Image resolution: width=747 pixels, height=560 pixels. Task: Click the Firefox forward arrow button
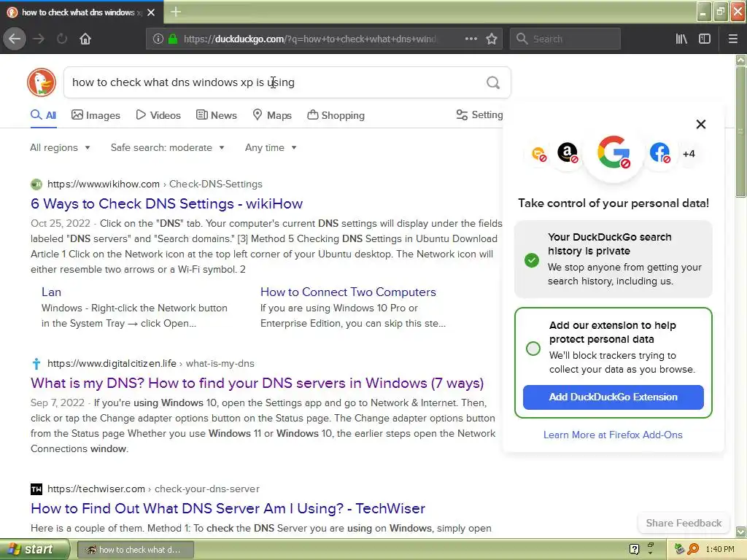[39, 39]
